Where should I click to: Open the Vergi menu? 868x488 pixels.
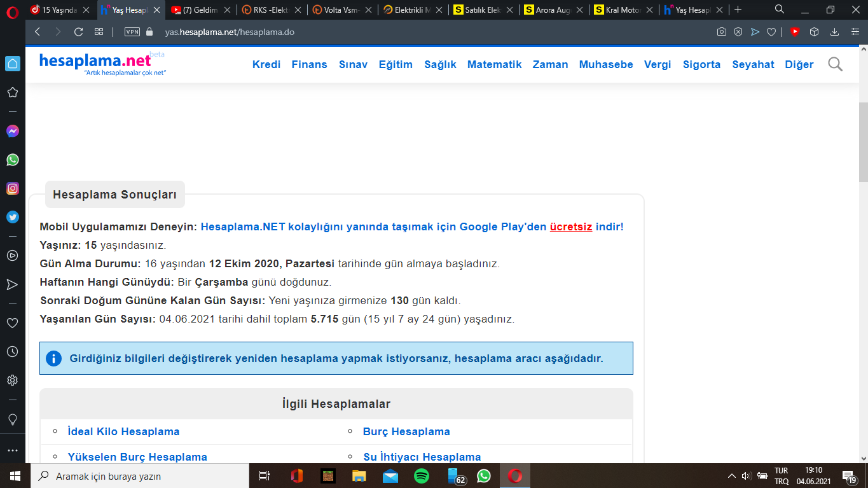658,64
